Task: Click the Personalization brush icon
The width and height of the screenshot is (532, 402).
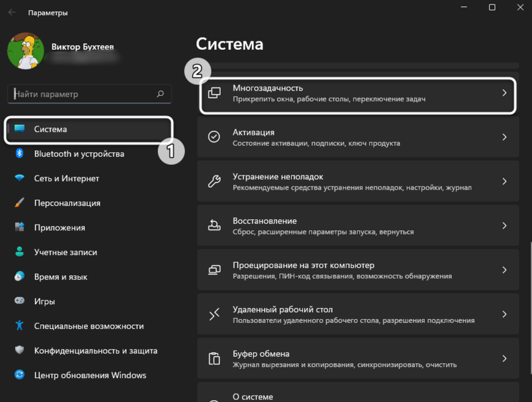Action: pyautogui.click(x=20, y=203)
